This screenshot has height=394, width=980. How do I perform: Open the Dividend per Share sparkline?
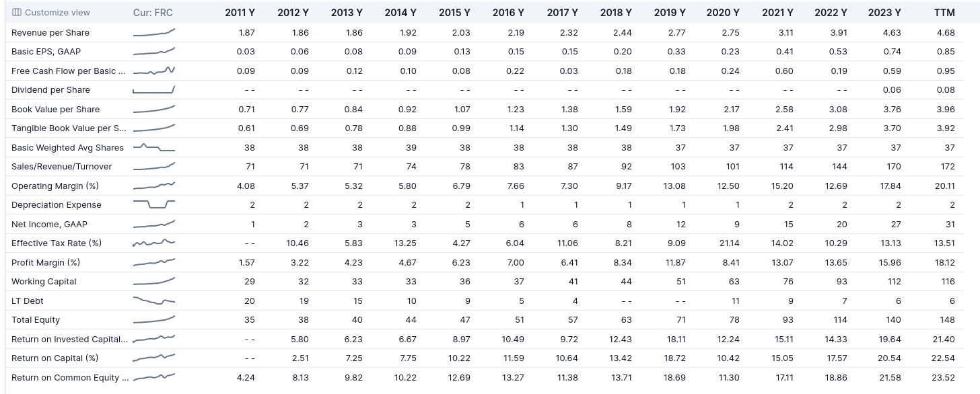[154, 89]
